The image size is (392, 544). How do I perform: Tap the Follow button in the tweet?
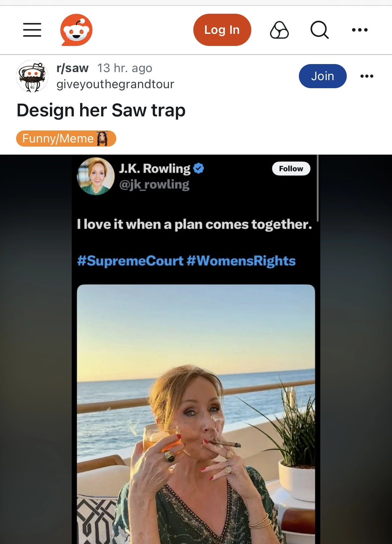point(291,168)
